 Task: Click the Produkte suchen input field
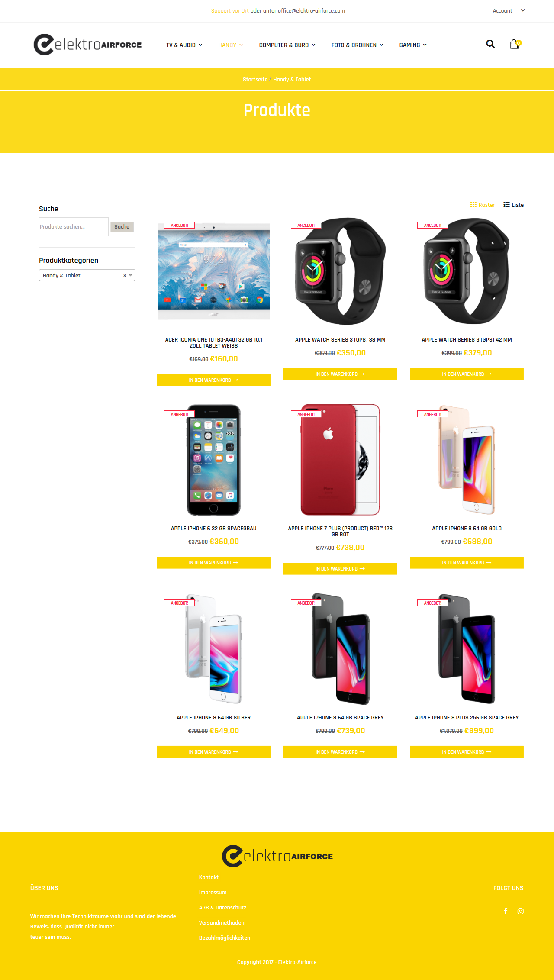(x=74, y=227)
